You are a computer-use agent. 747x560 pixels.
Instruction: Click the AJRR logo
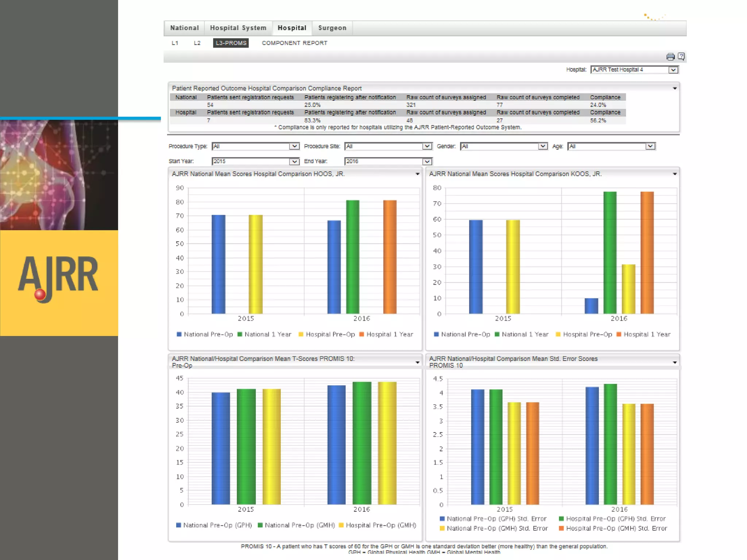(x=58, y=278)
